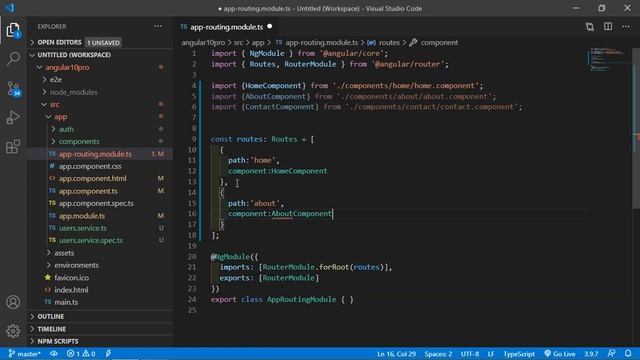Open the Search view icon
This screenshot has width=640, height=360.
[x=13, y=59]
